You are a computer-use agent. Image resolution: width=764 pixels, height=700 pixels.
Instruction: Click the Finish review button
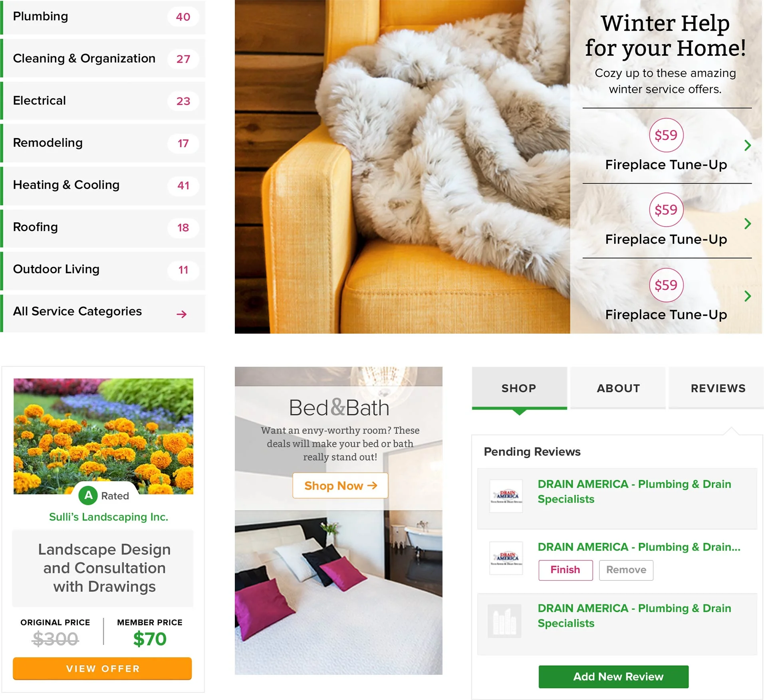pyautogui.click(x=565, y=570)
